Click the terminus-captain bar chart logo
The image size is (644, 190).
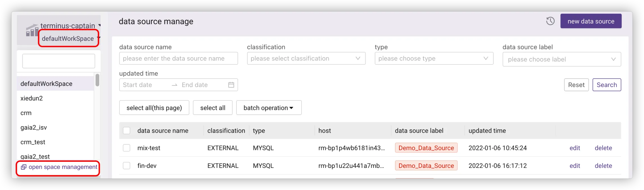pyautogui.click(x=32, y=31)
